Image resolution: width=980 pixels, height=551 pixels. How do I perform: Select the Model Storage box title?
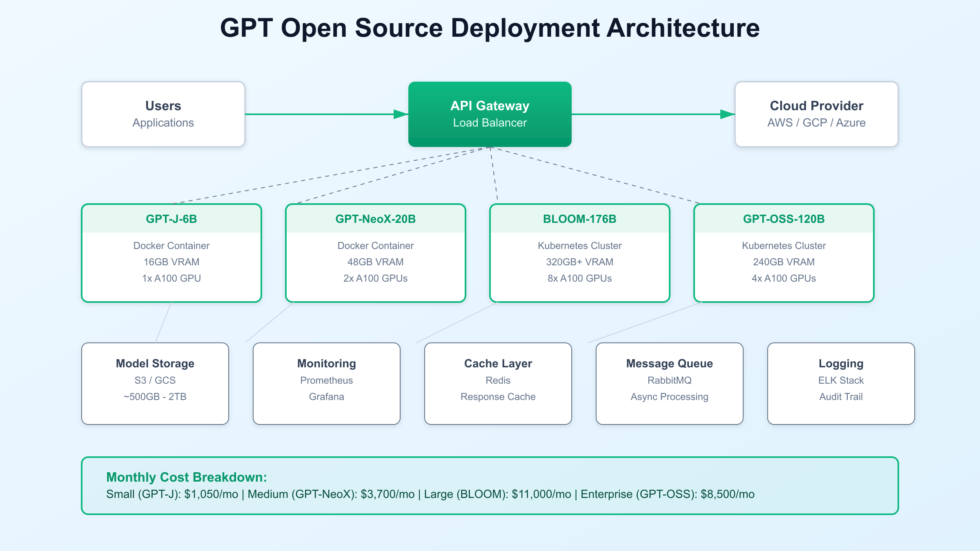(x=155, y=363)
